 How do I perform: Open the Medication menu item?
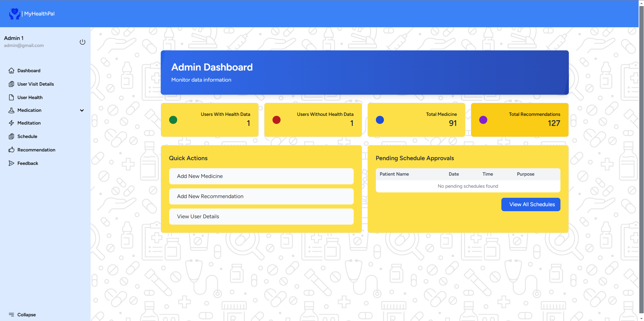pyautogui.click(x=30, y=110)
